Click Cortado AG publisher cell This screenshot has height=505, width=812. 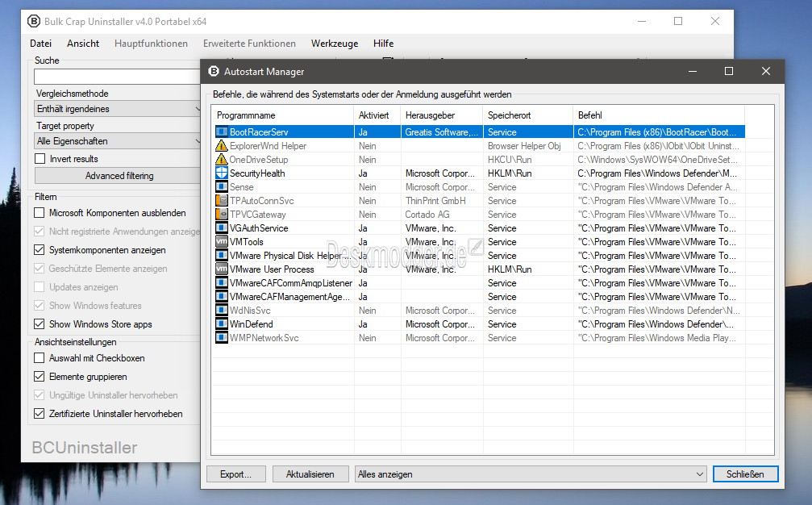click(x=427, y=215)
